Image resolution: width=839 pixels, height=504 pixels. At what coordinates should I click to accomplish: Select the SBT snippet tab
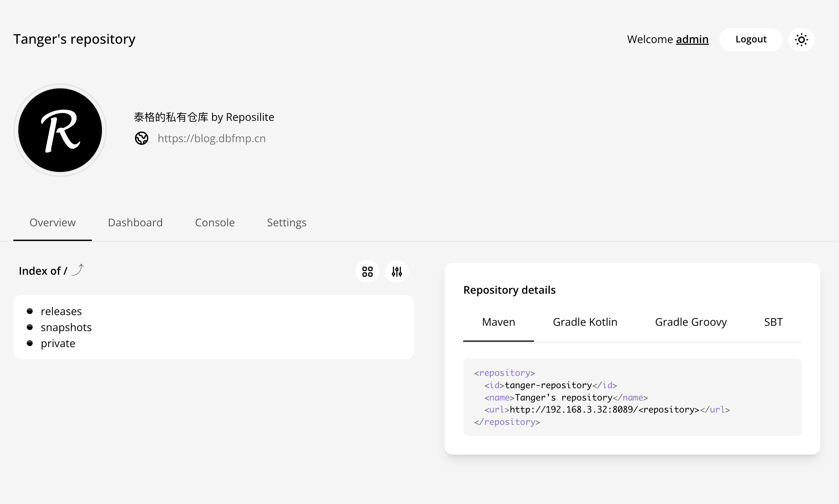773,322
